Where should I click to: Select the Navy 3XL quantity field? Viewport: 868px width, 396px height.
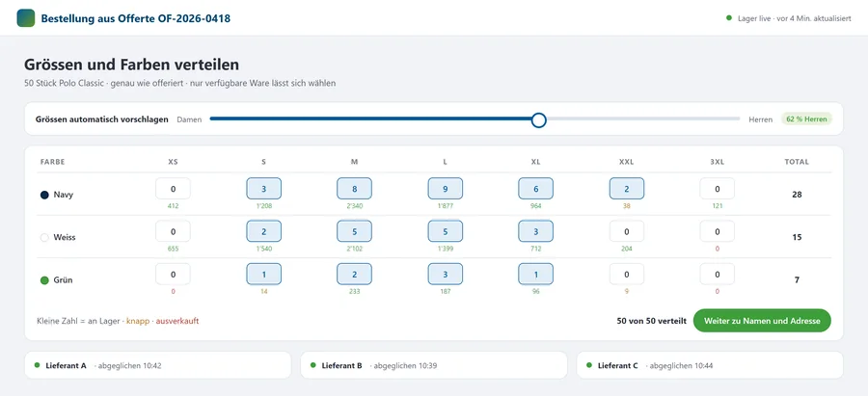point(718,189)
